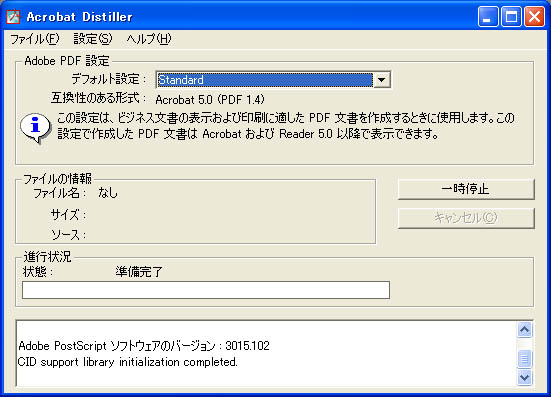Click the Acrobat Distiller title bar icon
The height and width of the screenshot is (397, 551).
point(13,17)
